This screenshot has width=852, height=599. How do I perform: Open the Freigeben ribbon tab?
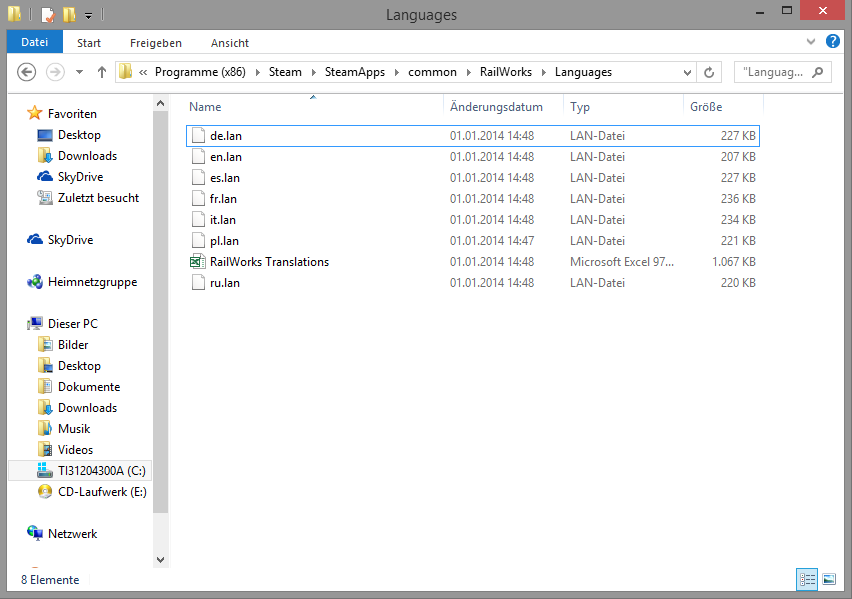pyautogui.click(x=156, y=43)
